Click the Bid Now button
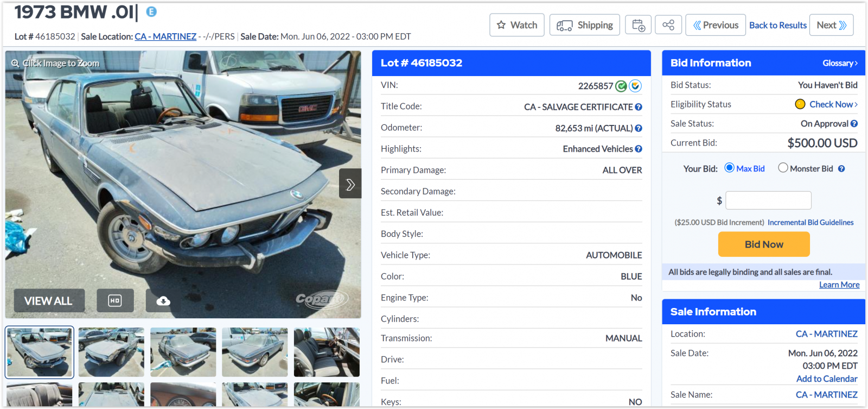Screen dimensions: 868x409 coord(764,244)
